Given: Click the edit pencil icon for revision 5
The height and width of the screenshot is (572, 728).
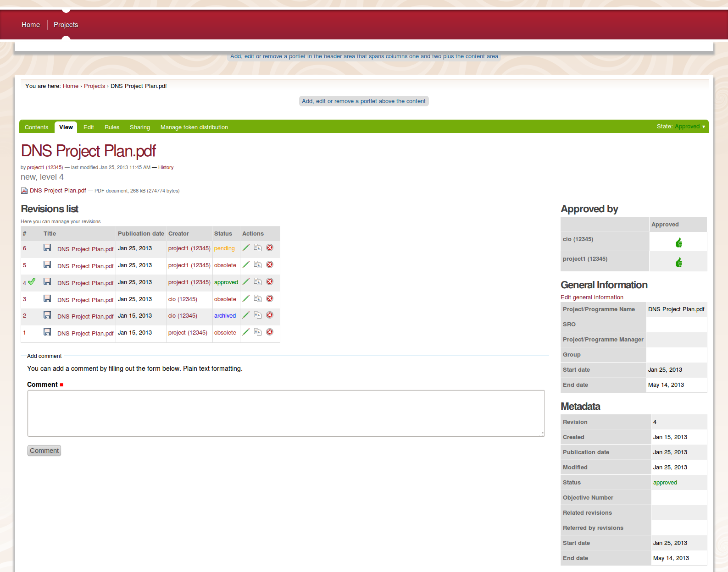Looking at the screenshot, I should pos(246,264).
